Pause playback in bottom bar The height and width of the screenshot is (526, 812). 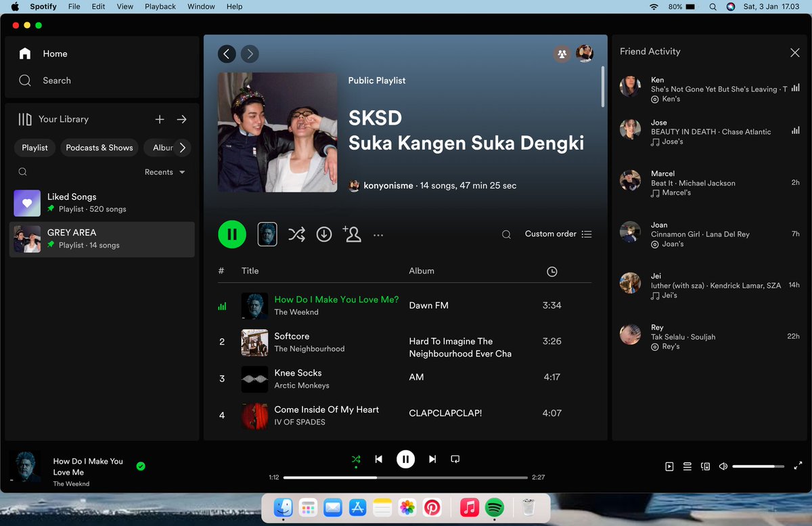pos(405,459)
